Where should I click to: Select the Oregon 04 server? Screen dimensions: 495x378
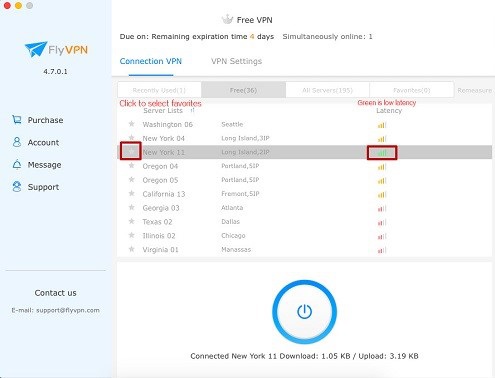pos(304,166)
